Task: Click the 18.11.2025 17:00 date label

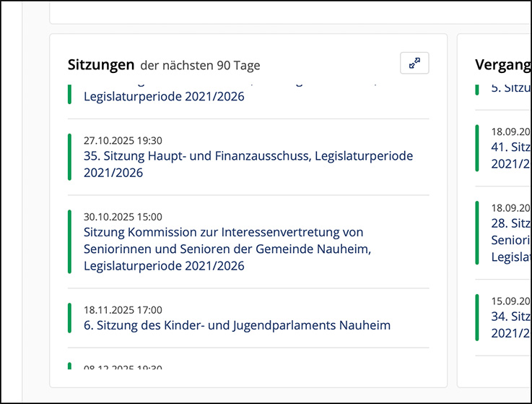Action: (123, 309)
